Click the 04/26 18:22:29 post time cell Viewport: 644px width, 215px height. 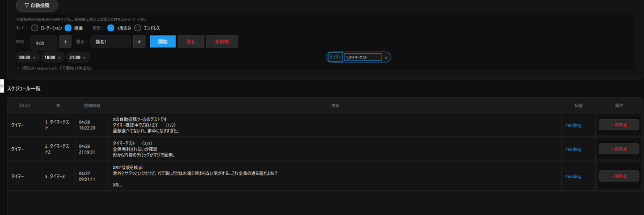point(92,125)
